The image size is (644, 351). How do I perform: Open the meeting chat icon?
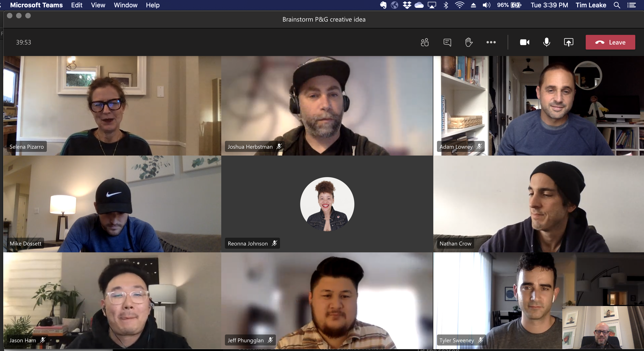tap(447, 42)
